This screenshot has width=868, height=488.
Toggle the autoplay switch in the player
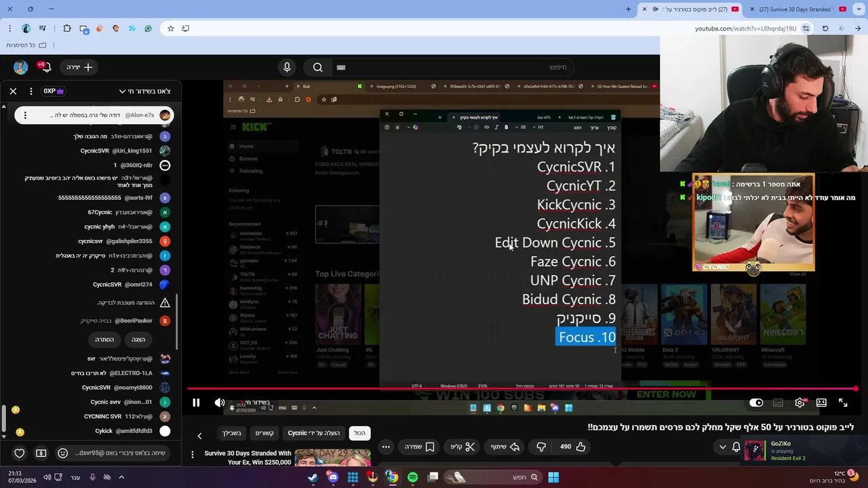click(x=756, y=403)
